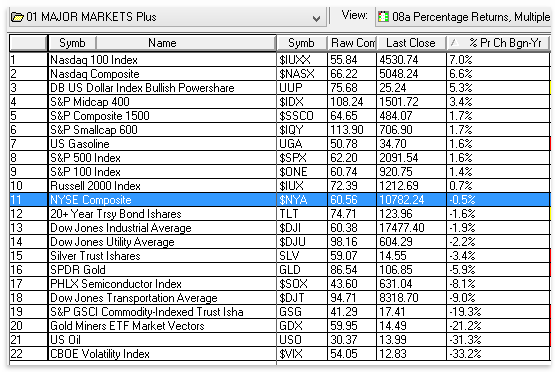Click the Raw Com value 113.90
Image resolution: width=558 pixels, height=372 pixels.
click(x=352, y=130)
